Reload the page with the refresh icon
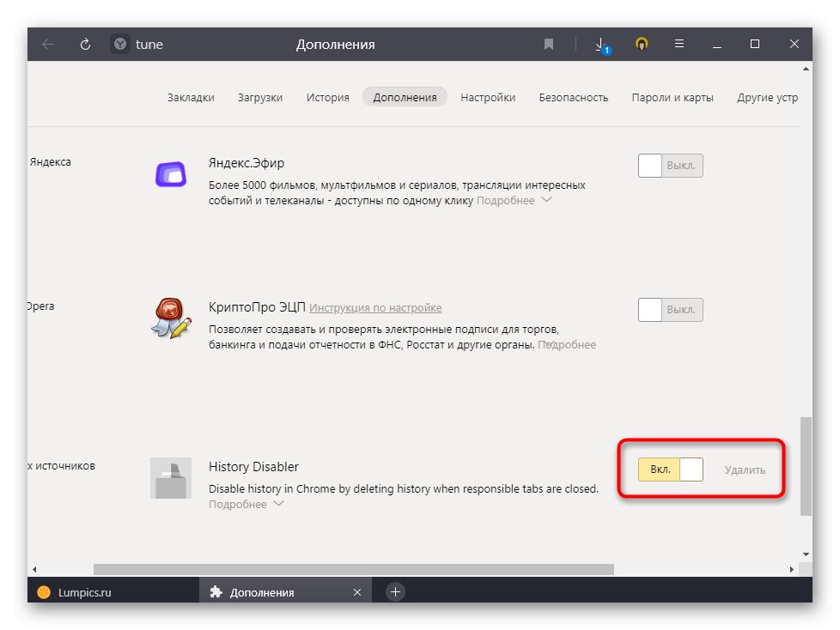This screenshot has height=630, width=840. tap(85, 45)
